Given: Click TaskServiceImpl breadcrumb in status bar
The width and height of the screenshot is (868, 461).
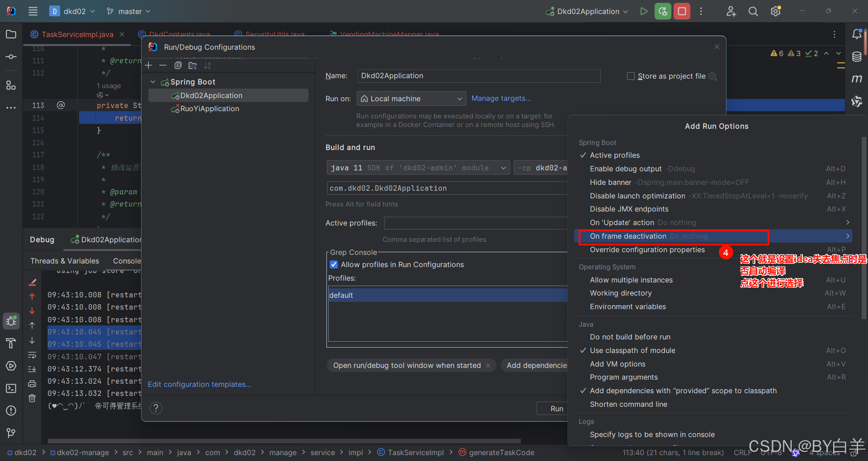Looking at the screenshot, I should coord(410,452).
